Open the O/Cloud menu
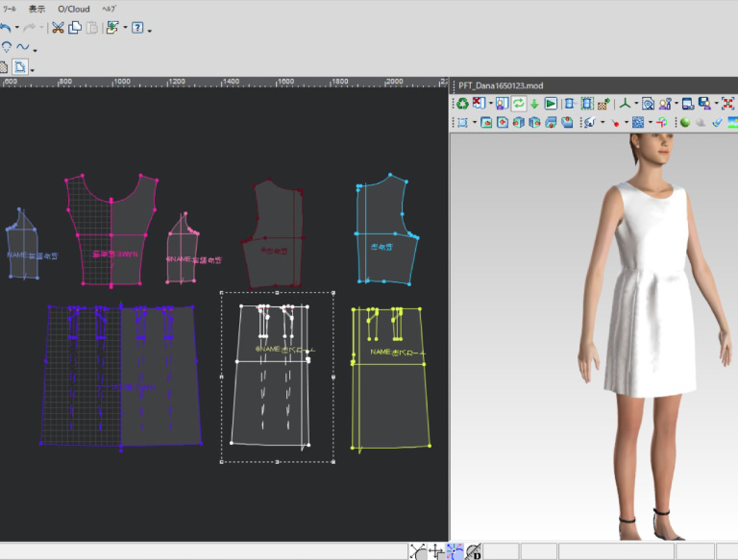Image resolution: width=738 pixels, height=560 pixels. 74,9
